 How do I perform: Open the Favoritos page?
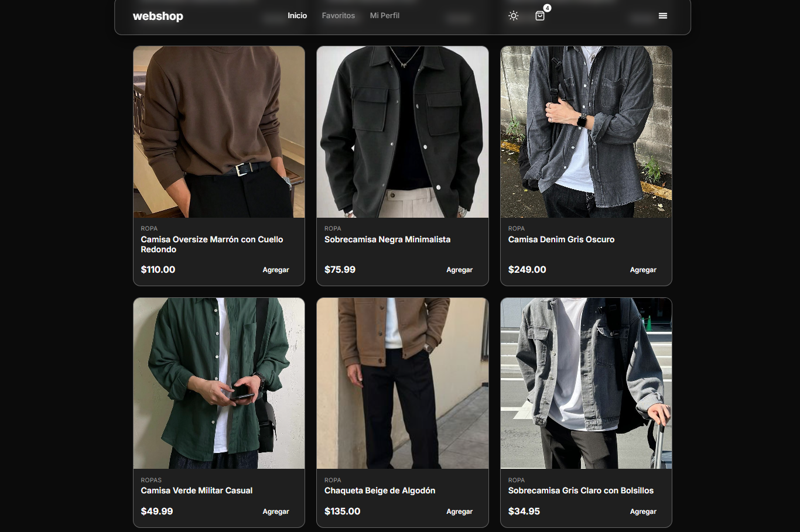click(338, 16)
